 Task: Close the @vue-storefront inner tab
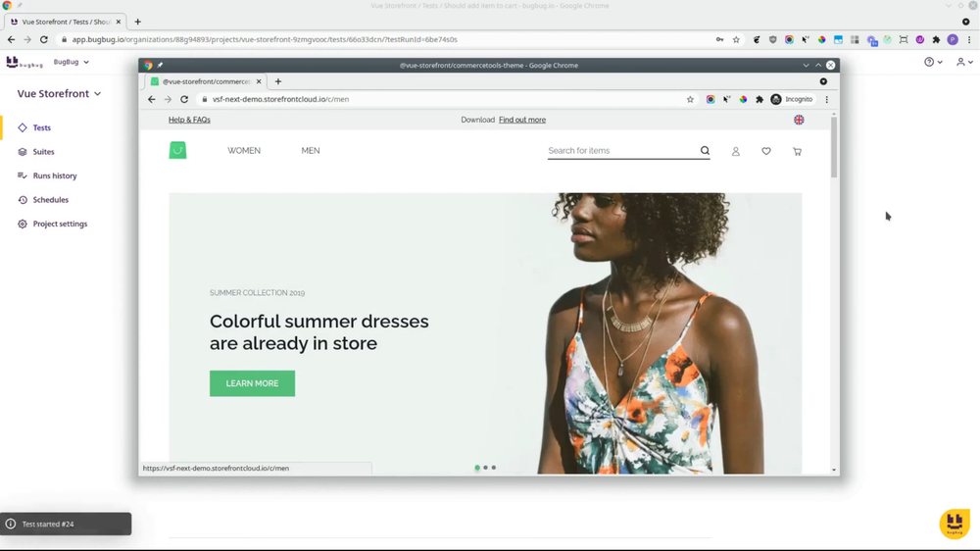(x=259, y=81)
